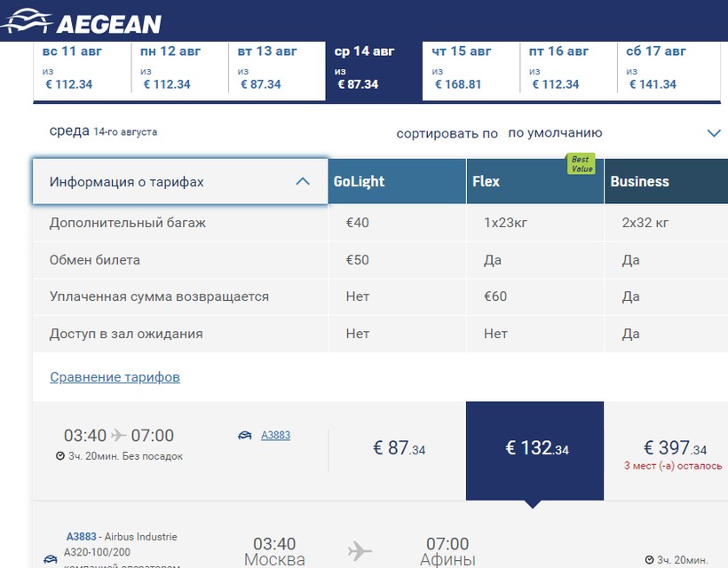Collapse the Информация о тарифах panel
Screen dimensions: 728x568
(302, 181)
